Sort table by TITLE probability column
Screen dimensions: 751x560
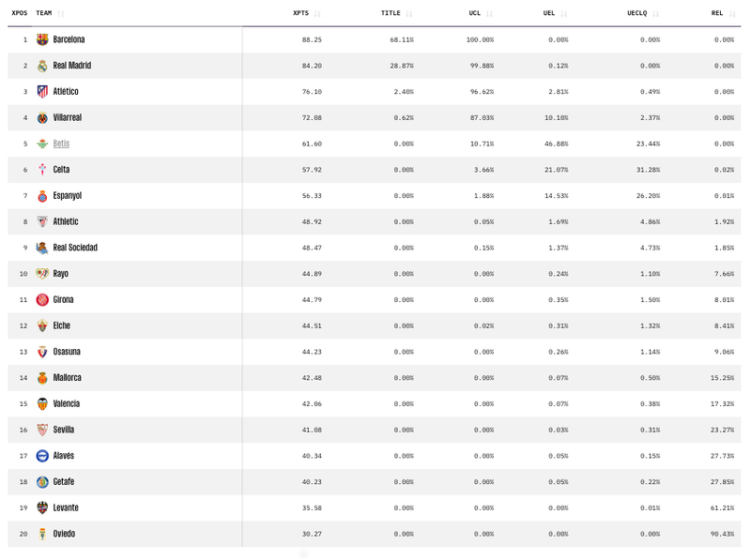coord(391,13)
